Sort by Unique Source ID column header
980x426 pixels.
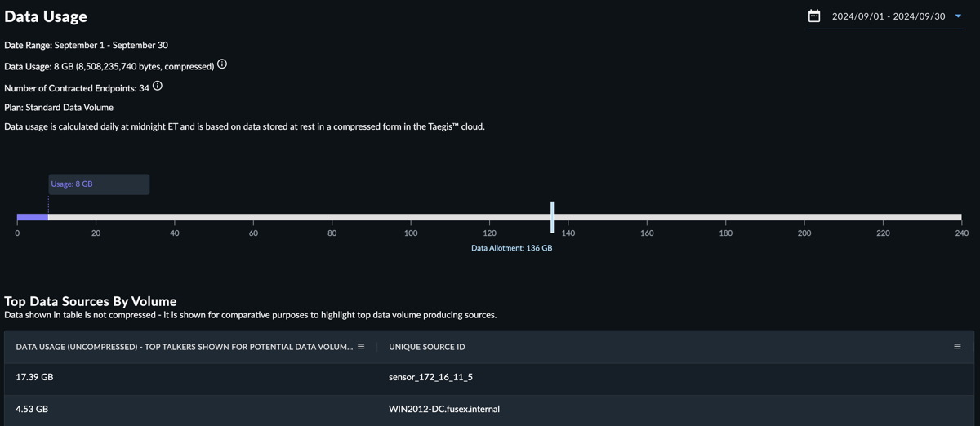[x=427, y=347]
